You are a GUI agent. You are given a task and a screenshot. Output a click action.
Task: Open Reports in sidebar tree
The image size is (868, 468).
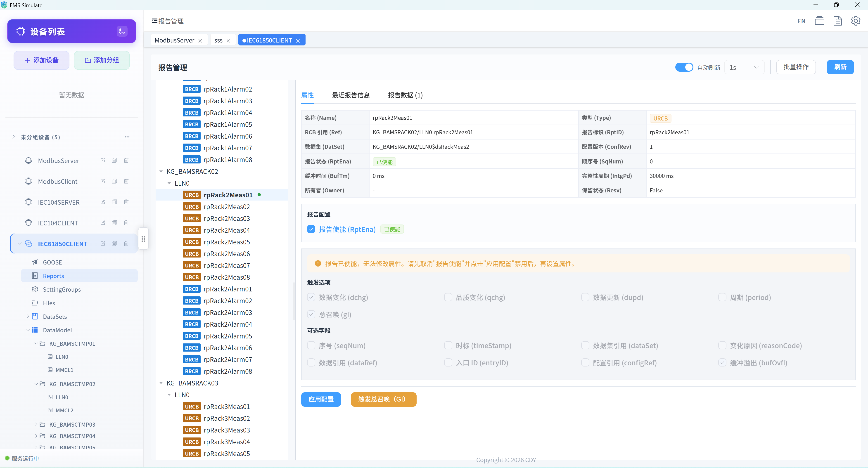(80, 276)
